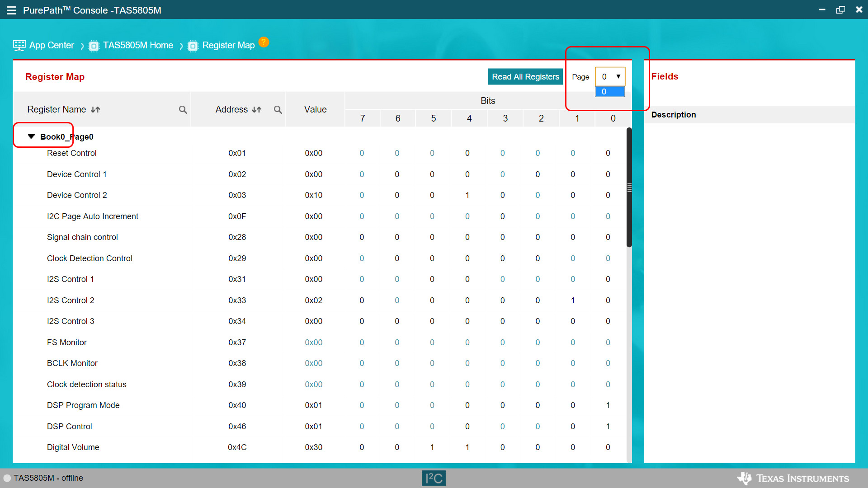
Task: Sort by Address arrows
Action: [257, 109]
